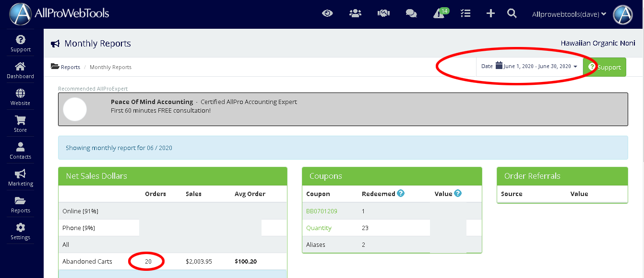Open Marketing section in the sidebar

click(x=21, y=177)
